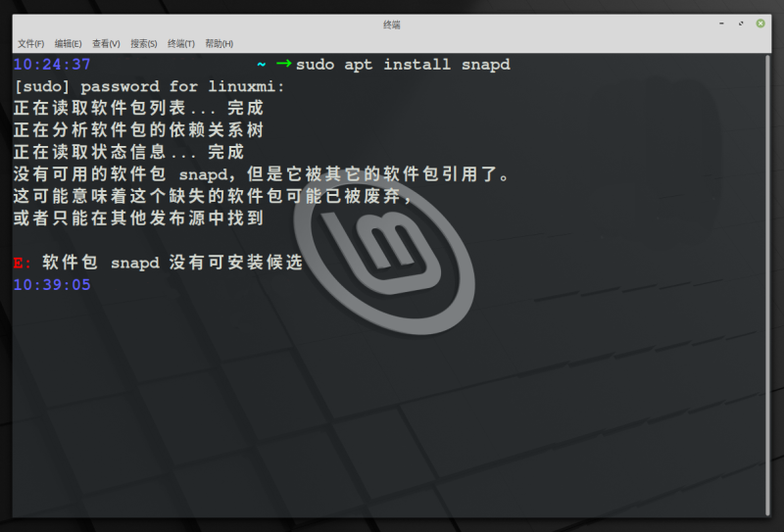Click the line 正在读取状态信息... 完成

click(x=128, y=152)
